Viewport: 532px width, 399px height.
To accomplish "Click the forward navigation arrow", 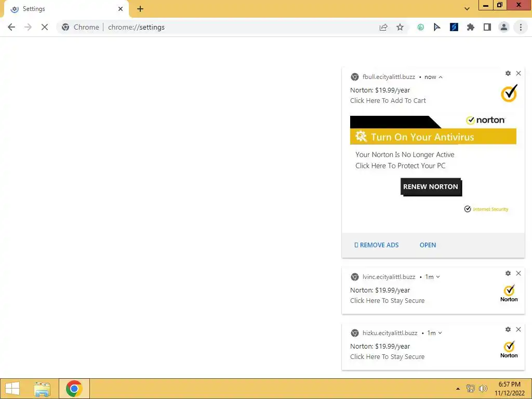I will click(28, 27).
